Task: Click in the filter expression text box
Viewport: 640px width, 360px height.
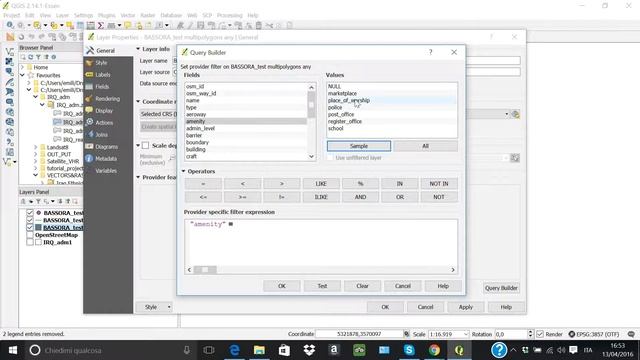Action: [321, 242]
